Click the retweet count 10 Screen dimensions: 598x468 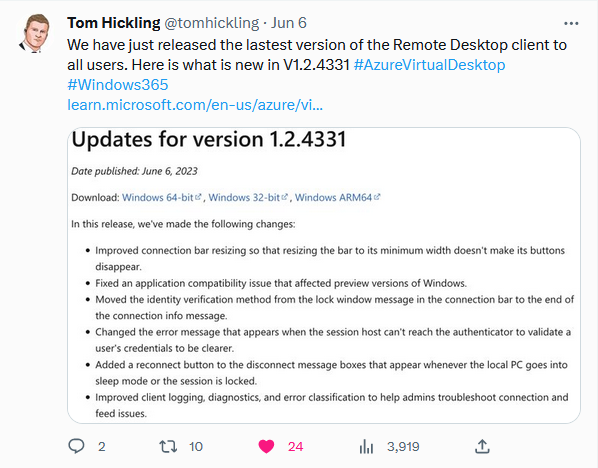[196, 447]
